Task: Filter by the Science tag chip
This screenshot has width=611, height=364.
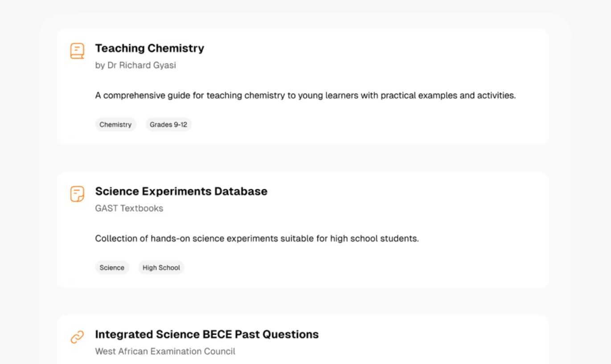Action: (x=112, y=268)
